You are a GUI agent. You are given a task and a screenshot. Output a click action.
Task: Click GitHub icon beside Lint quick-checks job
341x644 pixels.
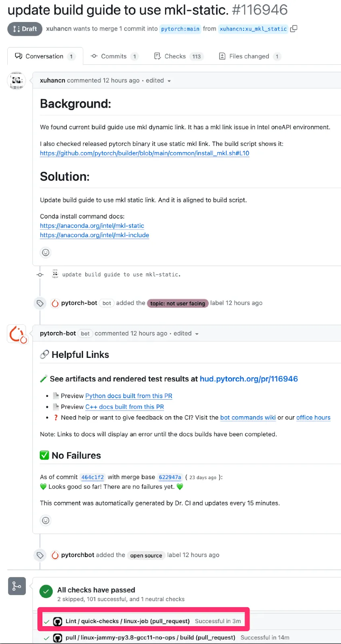(58, 621)
